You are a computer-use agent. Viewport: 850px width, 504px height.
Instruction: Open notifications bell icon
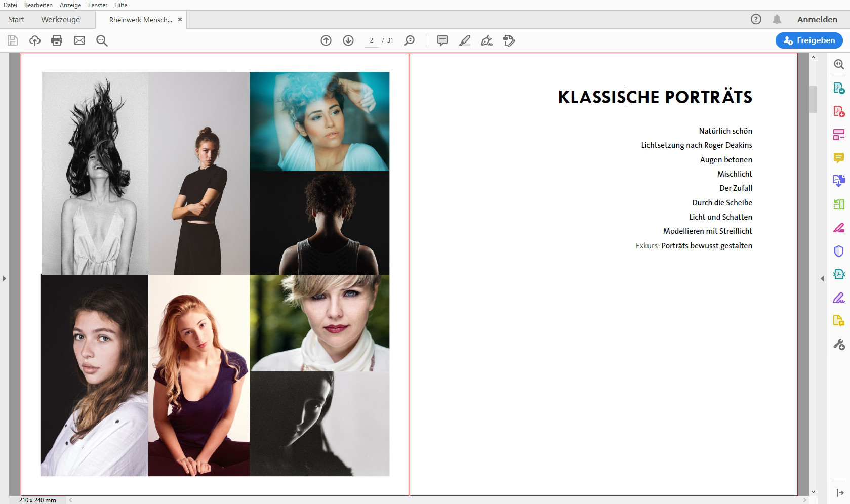[777, 19]
